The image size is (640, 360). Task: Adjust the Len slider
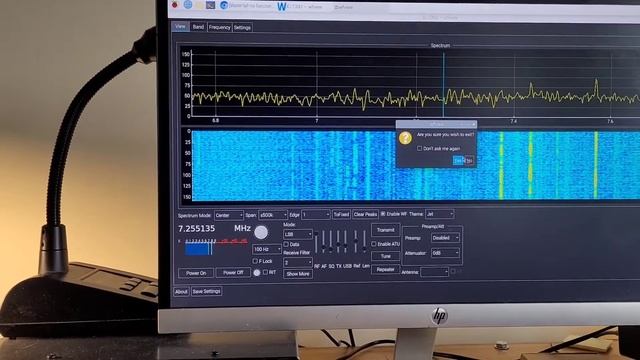(x=364, y=242)
